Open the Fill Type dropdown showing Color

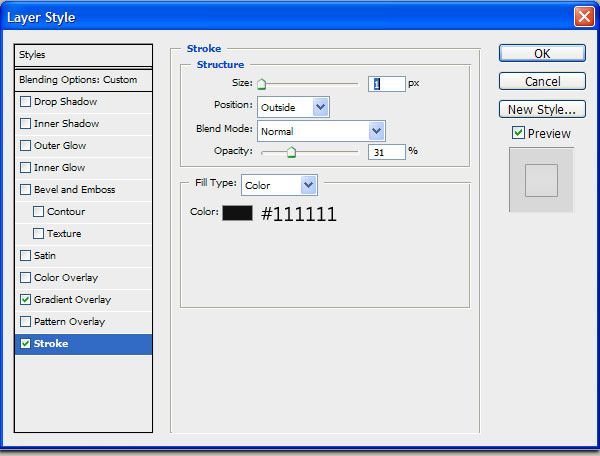click(279, 185)
